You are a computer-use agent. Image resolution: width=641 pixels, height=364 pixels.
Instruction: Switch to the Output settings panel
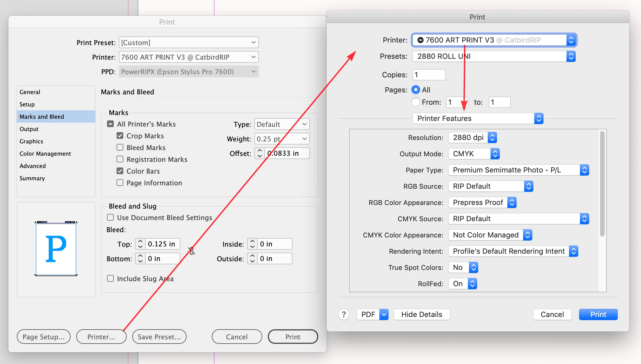pyautogui.click(x=29, y=129)
